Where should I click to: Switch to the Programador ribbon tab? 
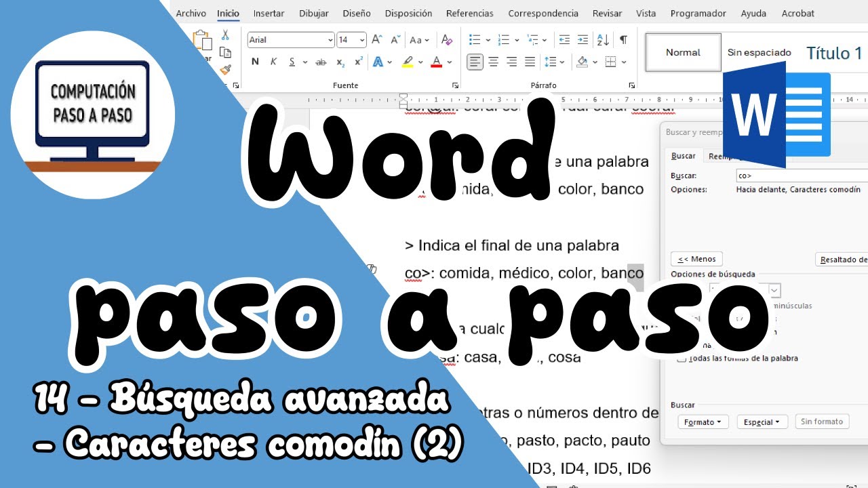click(698, 14)
